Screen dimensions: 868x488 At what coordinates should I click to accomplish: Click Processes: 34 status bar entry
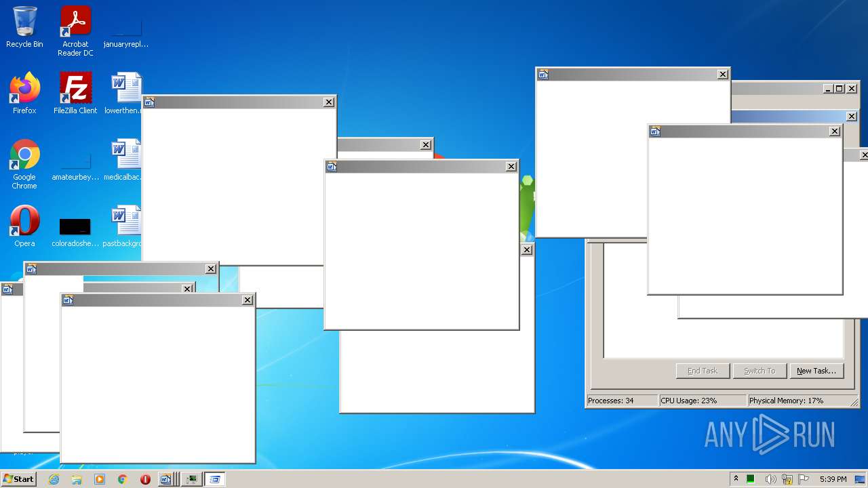tap(621, 401)
